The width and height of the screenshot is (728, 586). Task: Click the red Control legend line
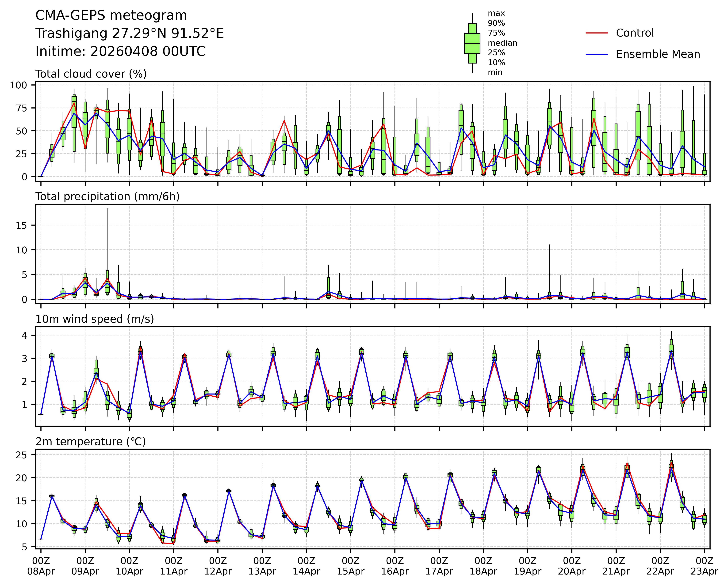[597, 33]
